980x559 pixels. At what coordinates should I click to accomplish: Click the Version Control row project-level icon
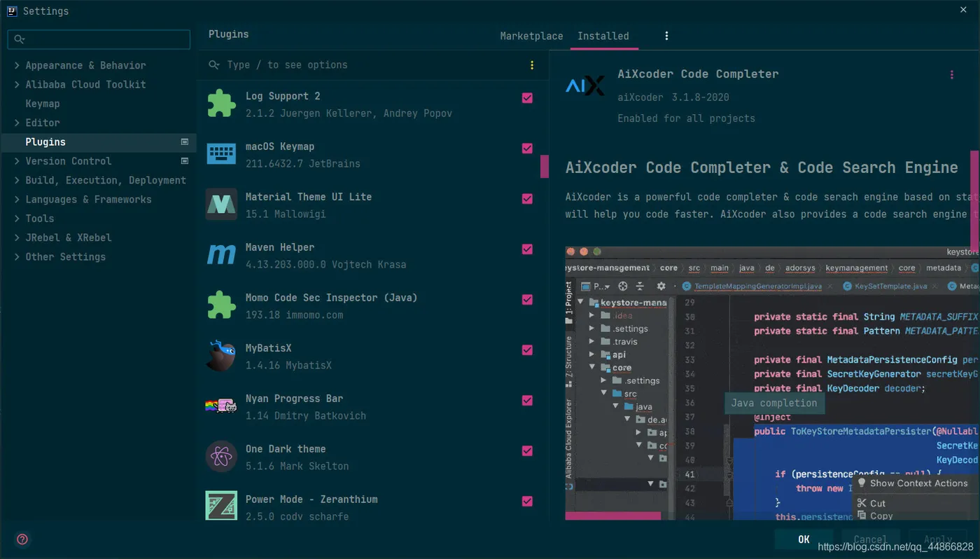click(x=185, y=161)
